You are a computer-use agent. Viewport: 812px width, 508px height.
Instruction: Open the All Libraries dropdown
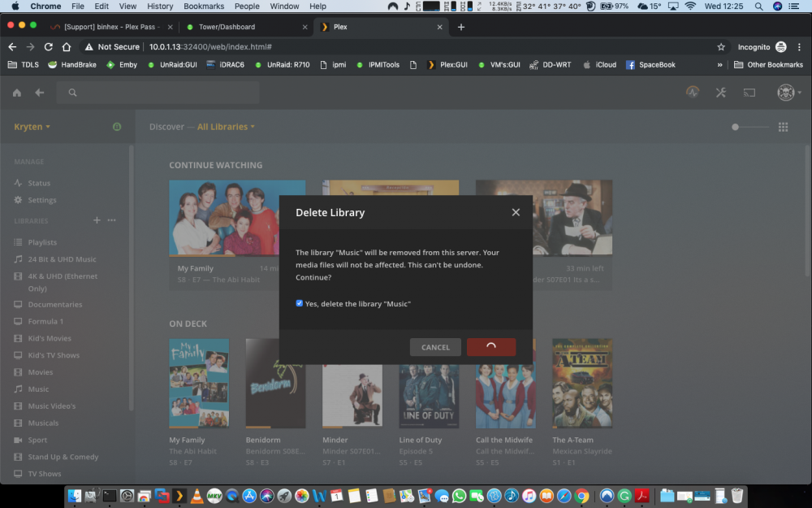226,127
